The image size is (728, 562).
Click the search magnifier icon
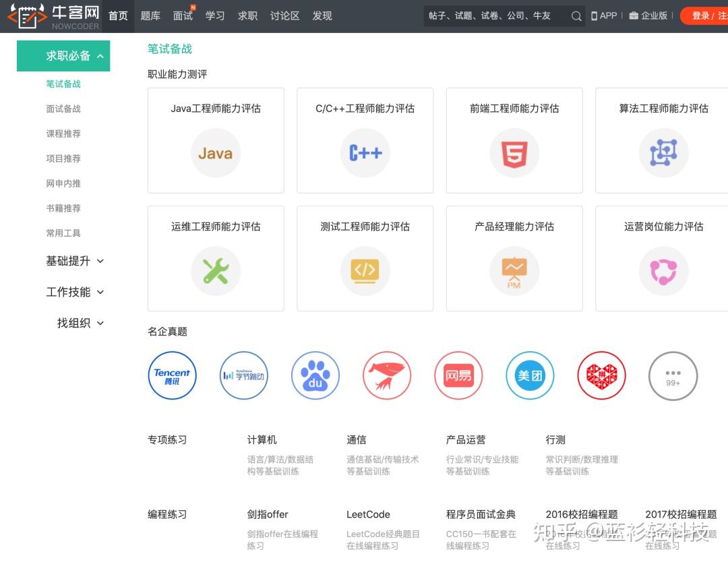tap(576, 16)
